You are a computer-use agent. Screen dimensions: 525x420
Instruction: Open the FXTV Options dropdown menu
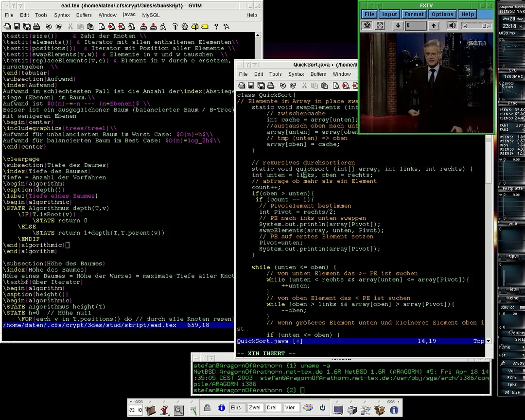click(442, 14)
